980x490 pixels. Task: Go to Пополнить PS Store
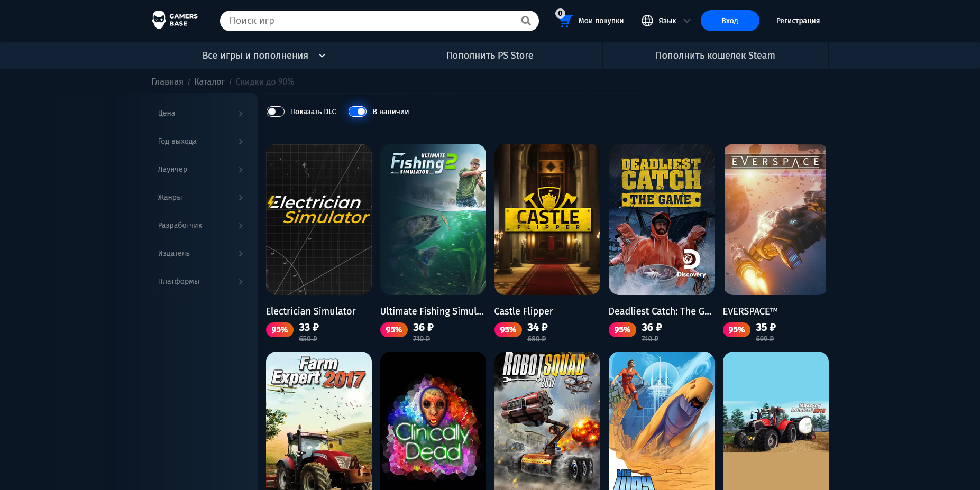pyautogui.click(x=490, y=56)
